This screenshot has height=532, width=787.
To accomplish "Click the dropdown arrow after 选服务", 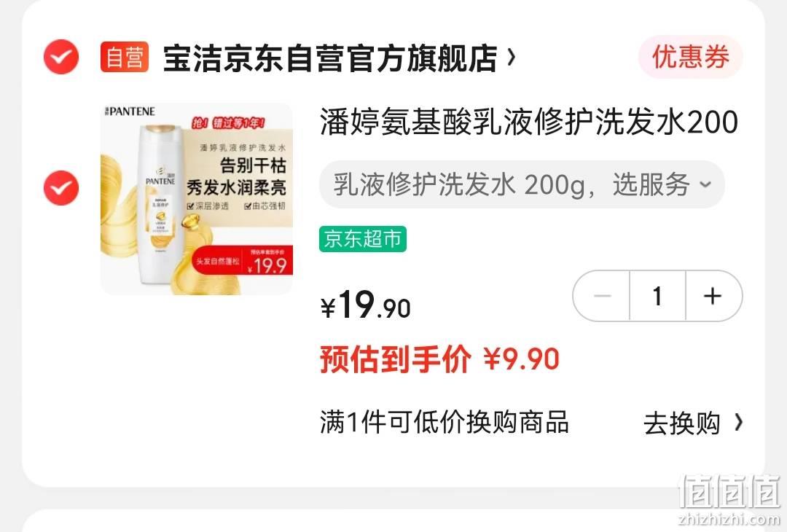I will pyautogui.click(x=705, y=184).
